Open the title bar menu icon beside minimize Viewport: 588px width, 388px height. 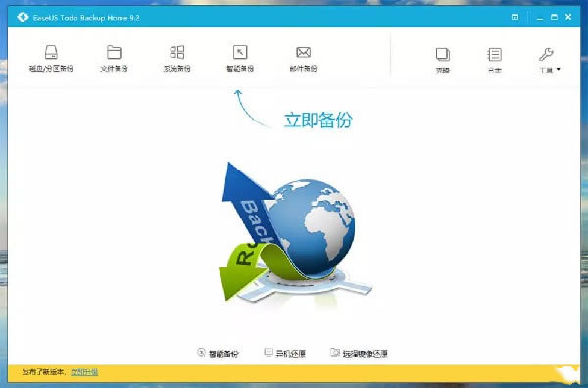pos(514,17)
